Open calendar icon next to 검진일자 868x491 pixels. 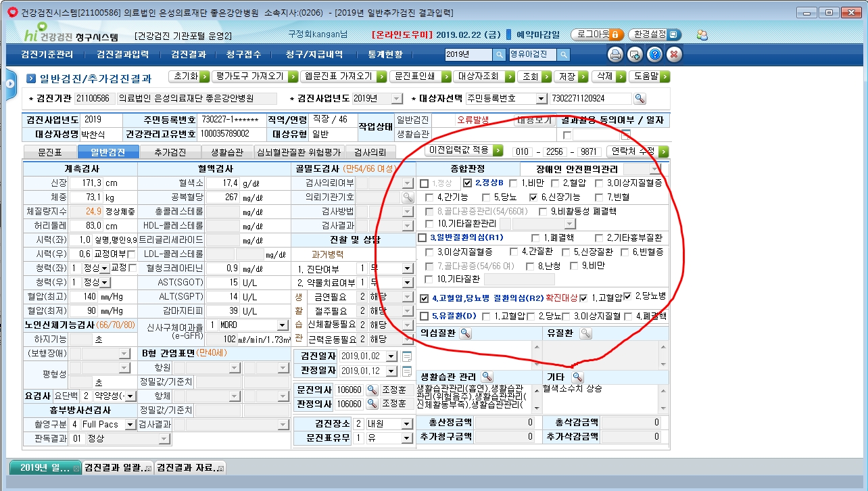coord(407,356)
